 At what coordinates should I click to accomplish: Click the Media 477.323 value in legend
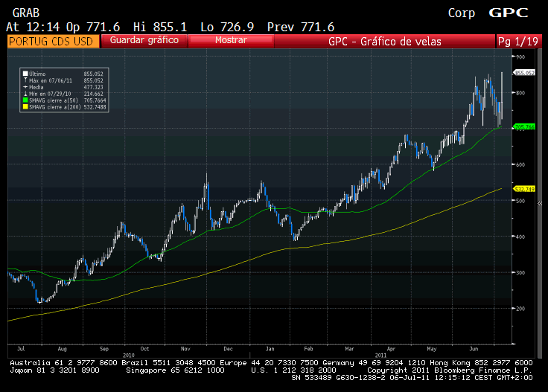coord(93,87)
